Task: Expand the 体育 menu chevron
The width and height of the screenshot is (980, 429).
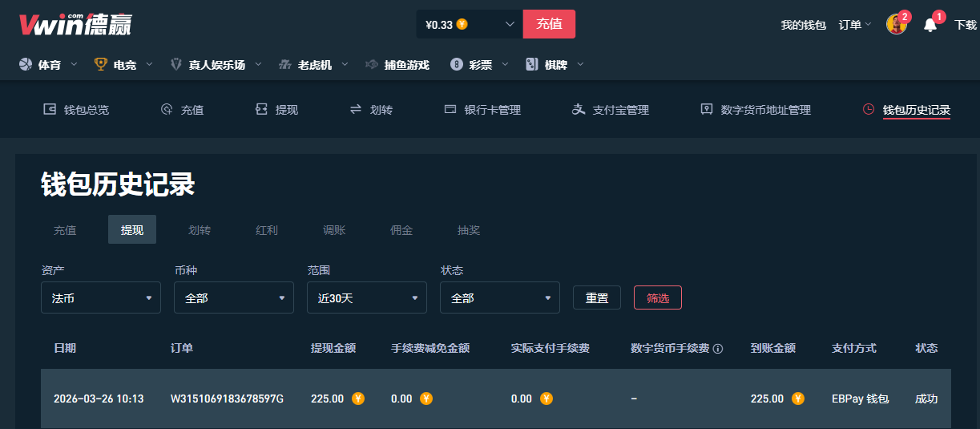Action: coord(75,64)
